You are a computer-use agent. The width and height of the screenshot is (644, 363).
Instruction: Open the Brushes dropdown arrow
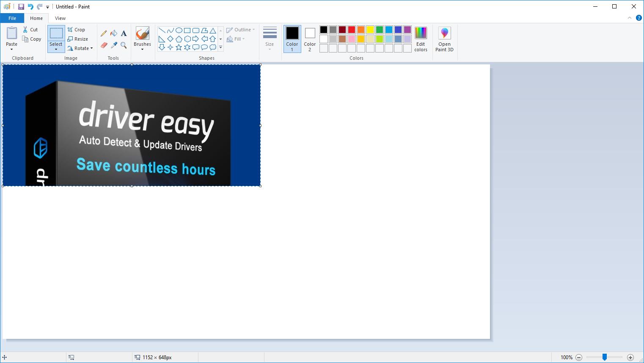(142, 50)
